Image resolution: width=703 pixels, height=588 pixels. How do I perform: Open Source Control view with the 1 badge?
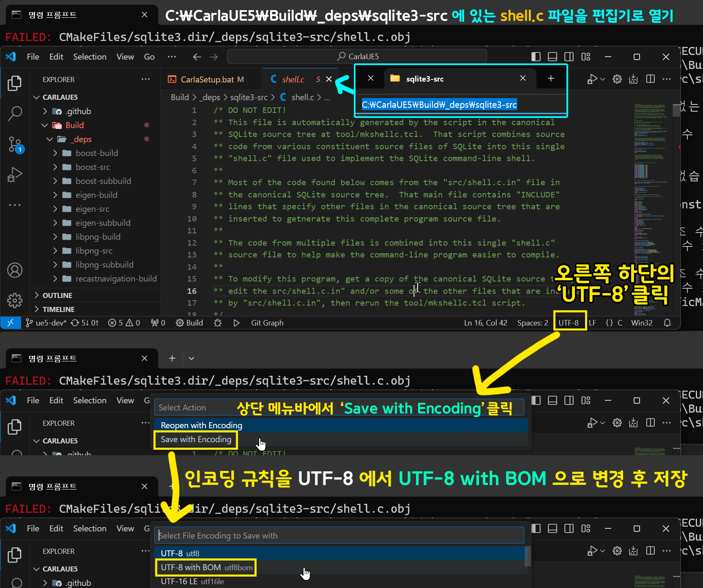[15, 144]
